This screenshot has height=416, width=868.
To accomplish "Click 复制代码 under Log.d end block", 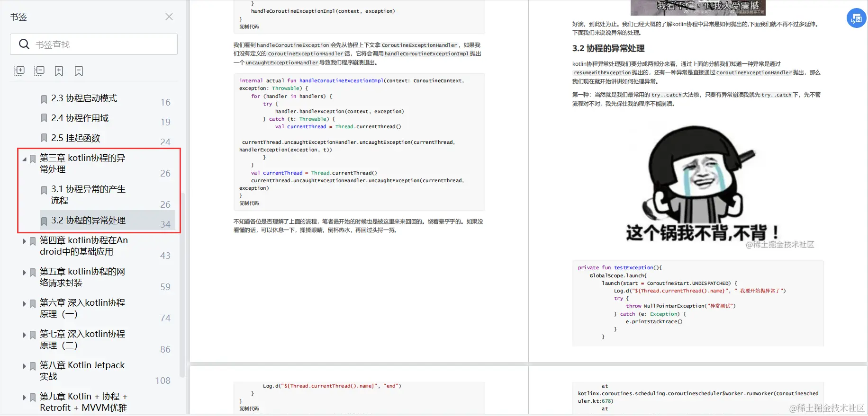I will click(x=249, y=408).
